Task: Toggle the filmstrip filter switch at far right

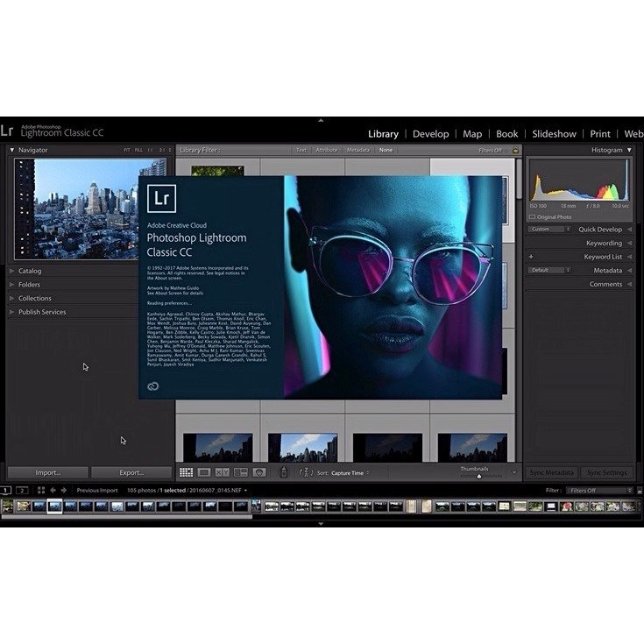Action: 640,491
